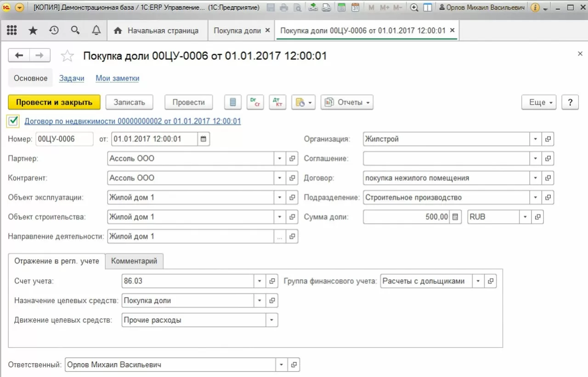Open the Отчеты dropdown menu

click(347, 102)
